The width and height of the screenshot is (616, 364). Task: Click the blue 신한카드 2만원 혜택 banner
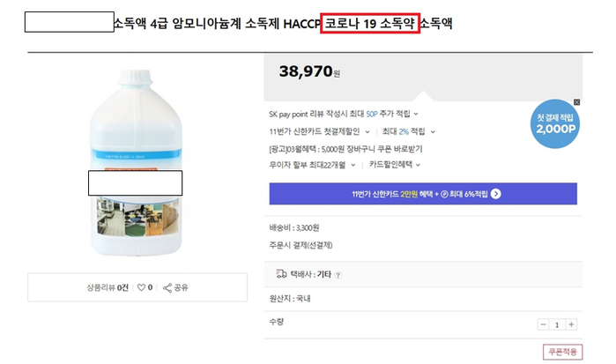tap(423, 194)
